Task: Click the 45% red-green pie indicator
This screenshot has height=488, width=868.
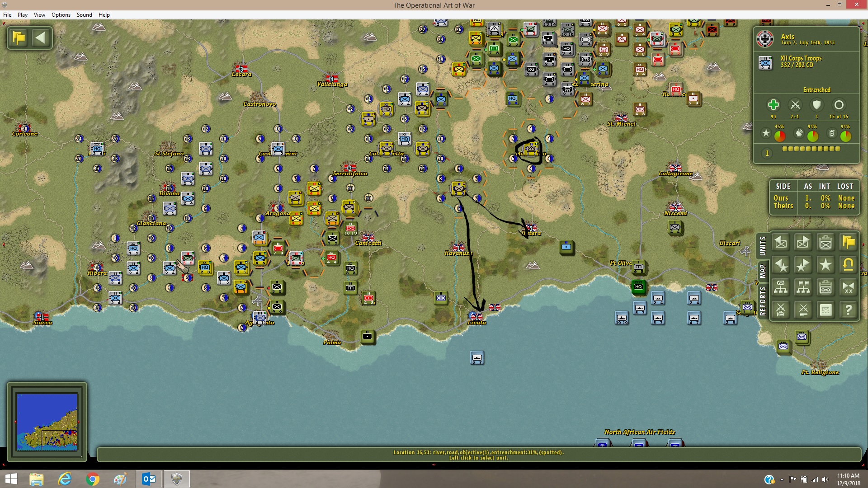Action: click(780, 136)
